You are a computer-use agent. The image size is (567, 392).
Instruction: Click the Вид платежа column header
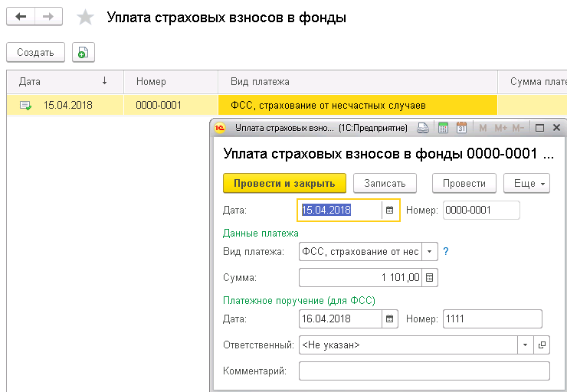click(x=358, y=82)
